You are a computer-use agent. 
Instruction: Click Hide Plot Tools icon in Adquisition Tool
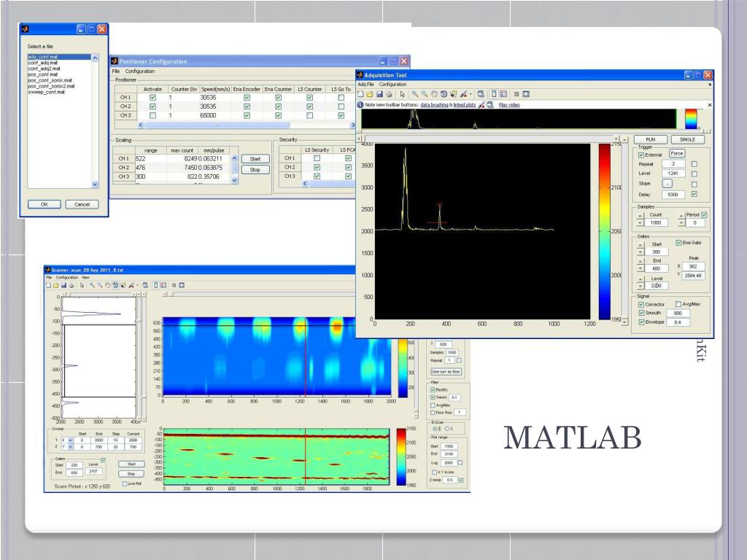click(516, 94)
